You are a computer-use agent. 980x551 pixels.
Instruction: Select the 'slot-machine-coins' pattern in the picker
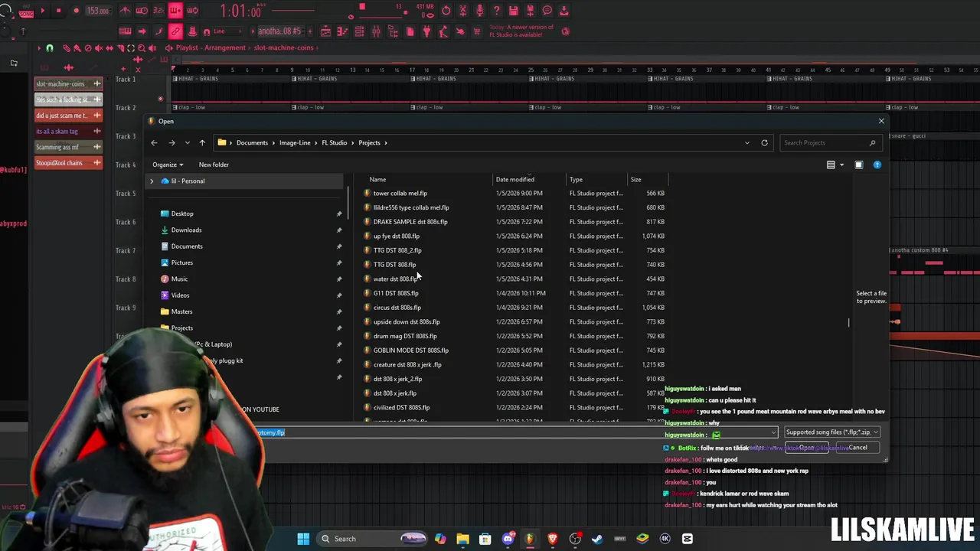click(x=68, y=83)
